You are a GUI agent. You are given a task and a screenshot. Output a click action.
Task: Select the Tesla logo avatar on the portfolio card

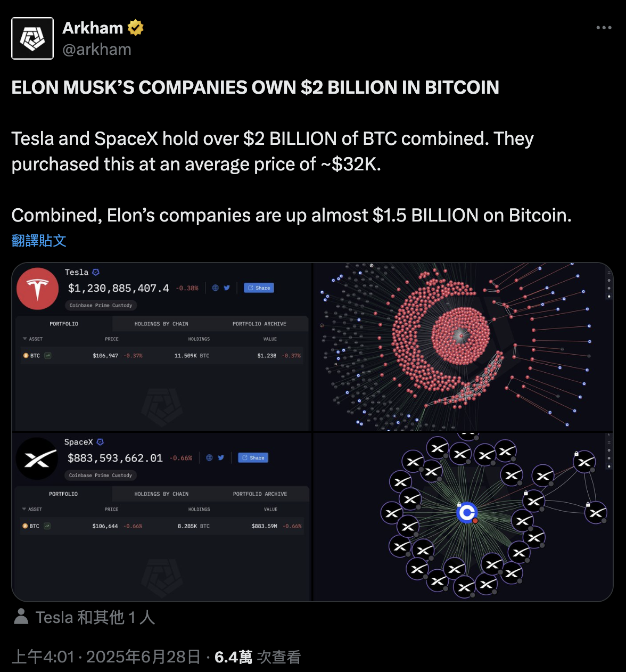[x=37, y=288]
